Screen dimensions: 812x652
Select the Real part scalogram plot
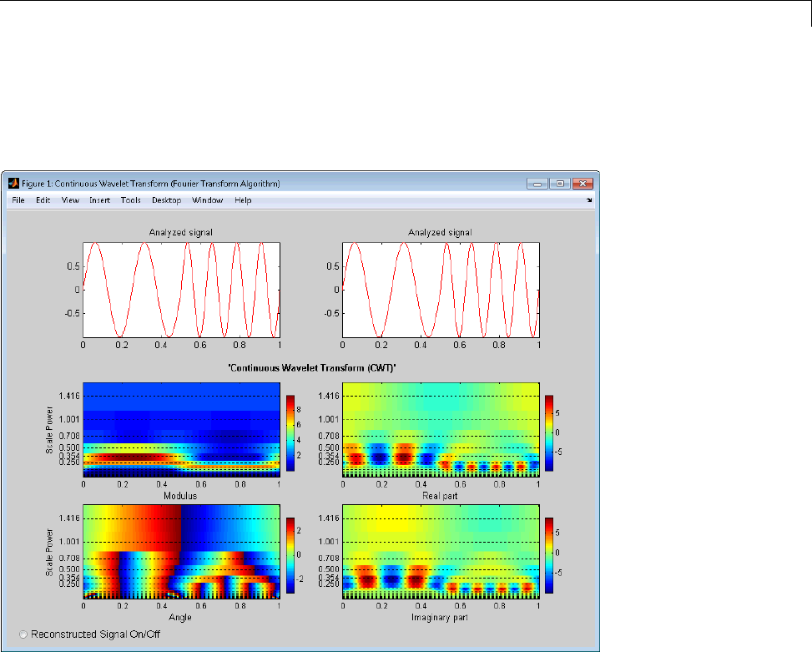[441, 429]
